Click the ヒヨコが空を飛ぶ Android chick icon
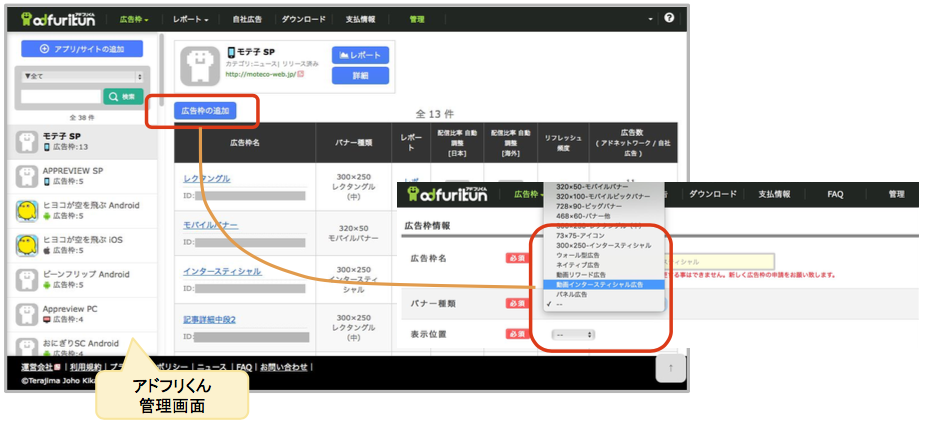The width and height of the screenshot is (925, 424). [x=27, y=211]
